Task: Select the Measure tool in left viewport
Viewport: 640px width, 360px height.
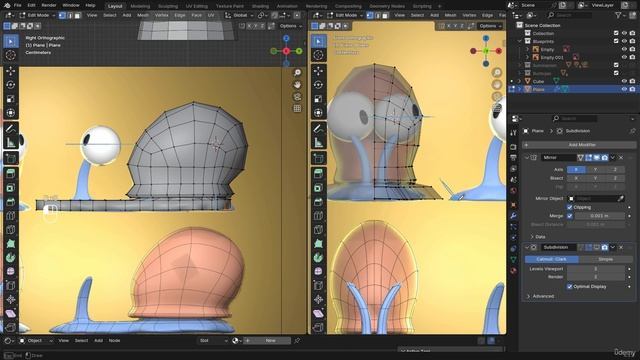Action: (x=11, y=142)
